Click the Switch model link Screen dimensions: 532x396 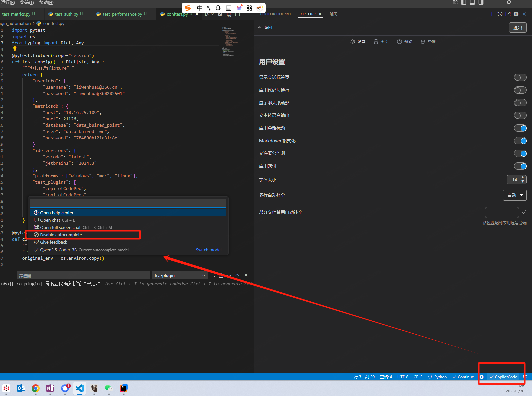pyautogui.click(x=209, y=250)
